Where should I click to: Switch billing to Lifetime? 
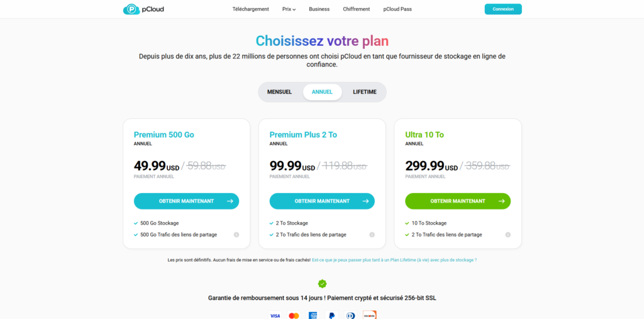(x=365, y=92)
